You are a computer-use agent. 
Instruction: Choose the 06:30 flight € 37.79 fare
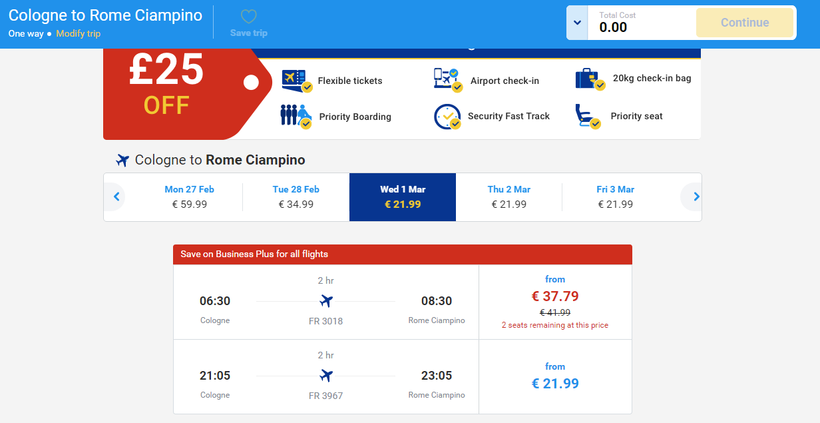point(555,302)
